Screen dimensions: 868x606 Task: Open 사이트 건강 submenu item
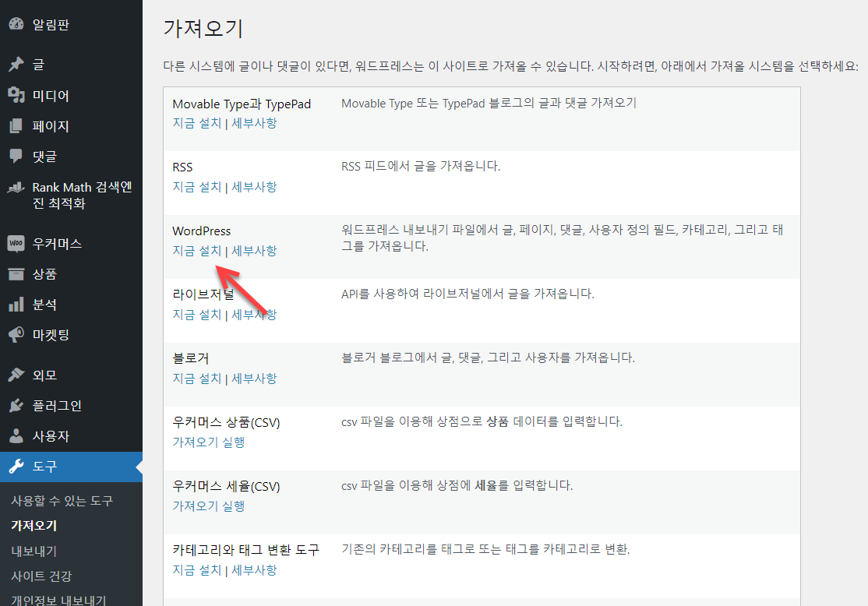point(41,576)
